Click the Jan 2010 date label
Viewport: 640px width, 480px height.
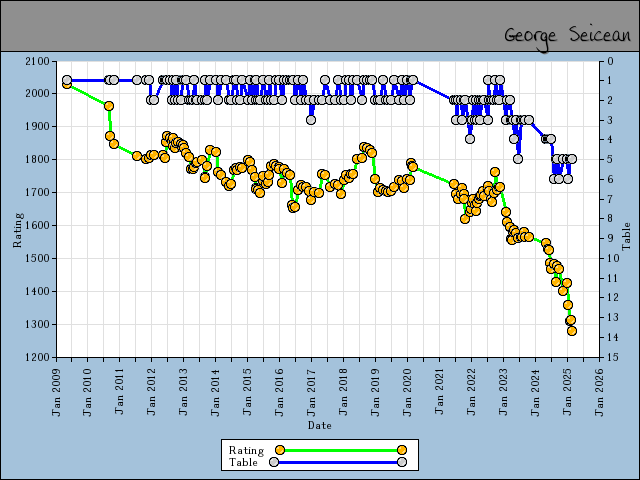(88, 393)
